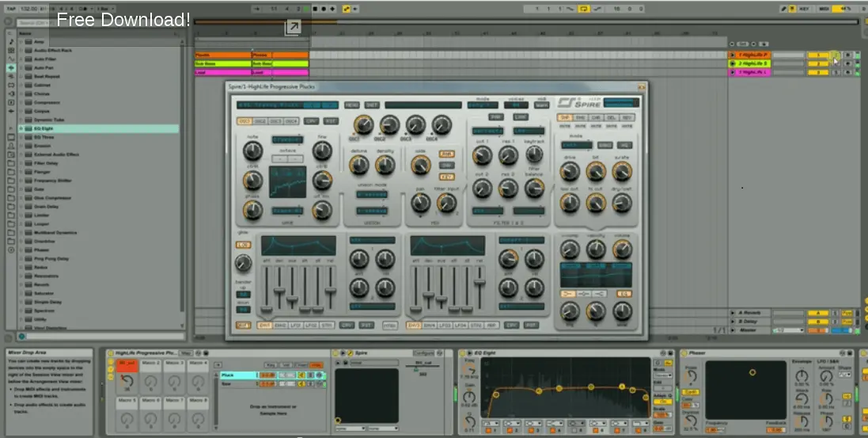Open the Spire unison mode dropdown

tap(372, 194)
